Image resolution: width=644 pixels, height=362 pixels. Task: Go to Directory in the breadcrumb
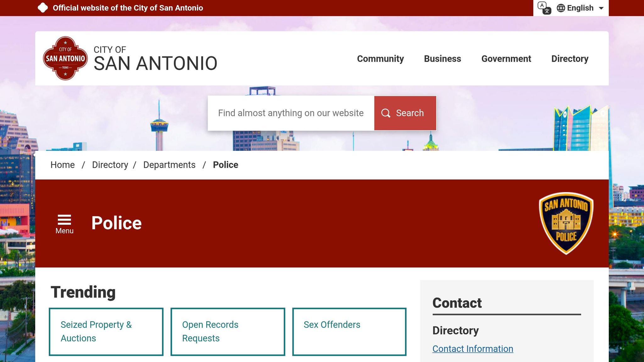110,165
